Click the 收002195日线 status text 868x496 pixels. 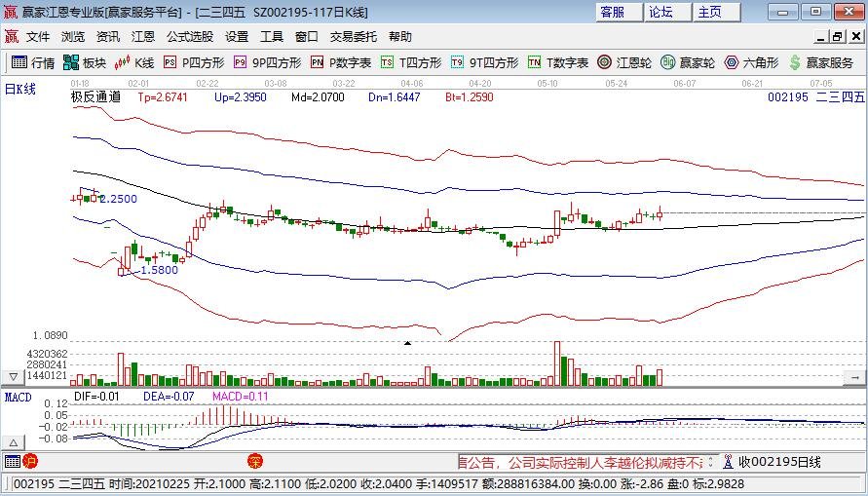tap(780, 461)
